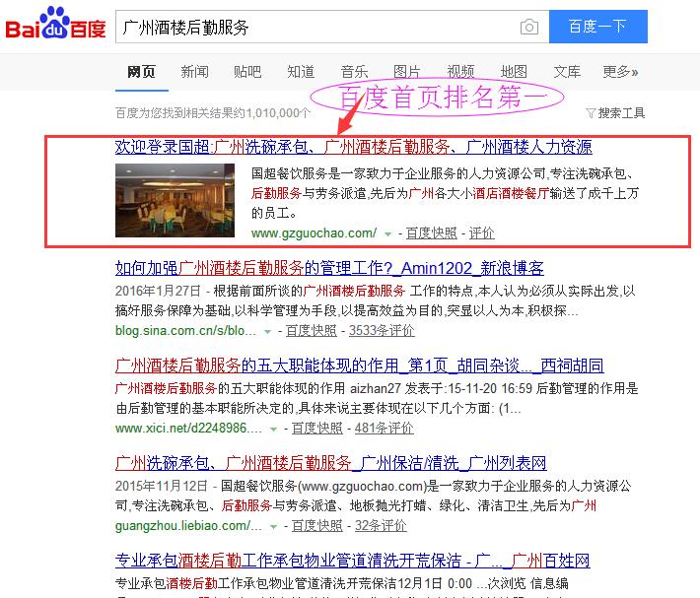Image resolution: width=700 pixels, height=598 pixels.
Task: Open 百度快照 for the xici.net result
Action: pyautogui.click(x=316, y=429)
